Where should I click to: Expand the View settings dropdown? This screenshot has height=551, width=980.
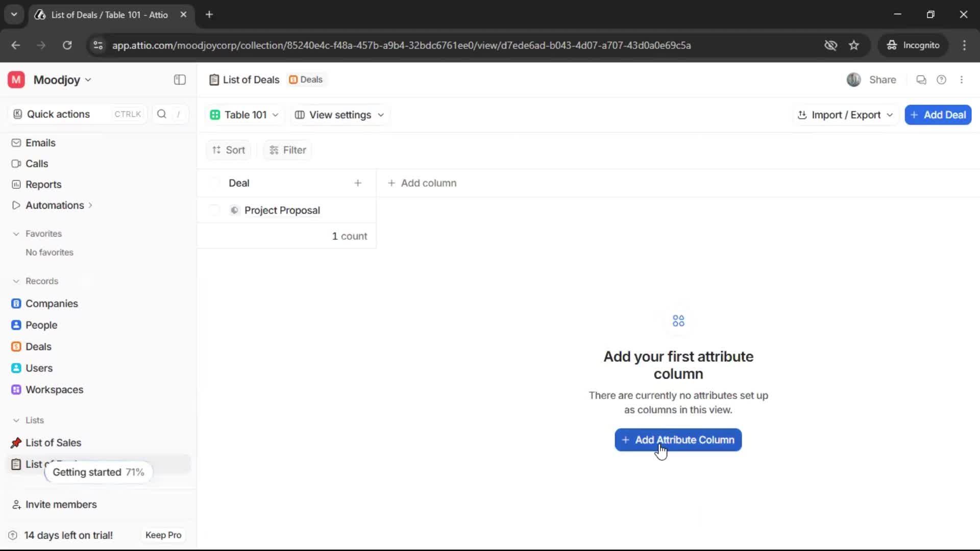339,115
